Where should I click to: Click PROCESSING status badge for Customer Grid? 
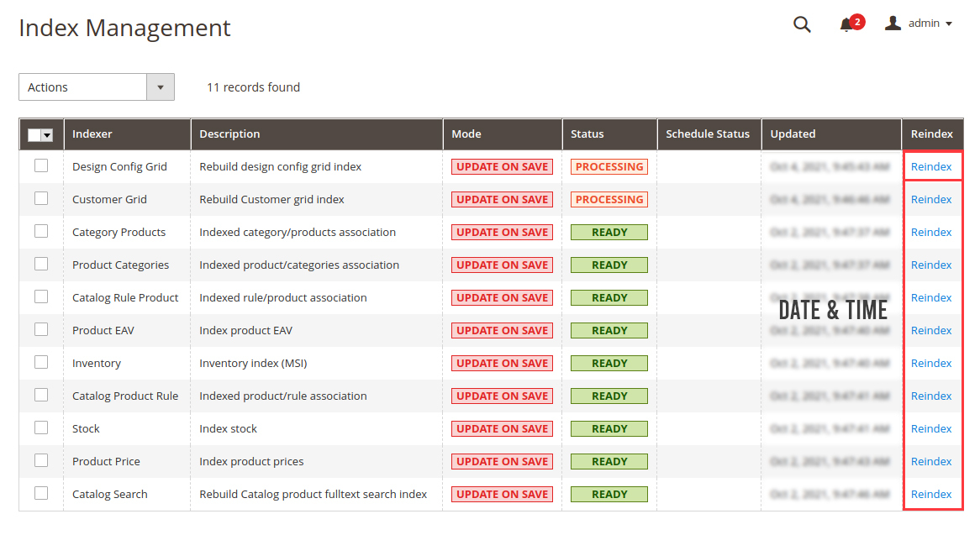609,199
